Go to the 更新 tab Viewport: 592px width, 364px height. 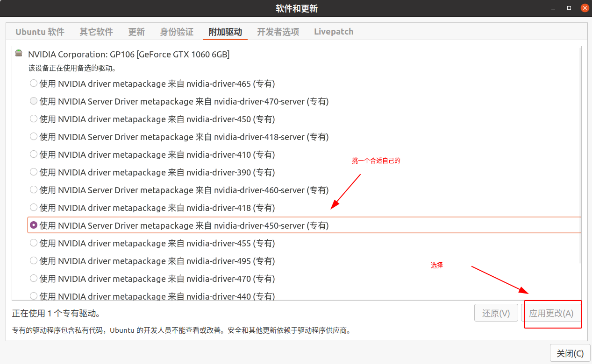click(136, 32)
